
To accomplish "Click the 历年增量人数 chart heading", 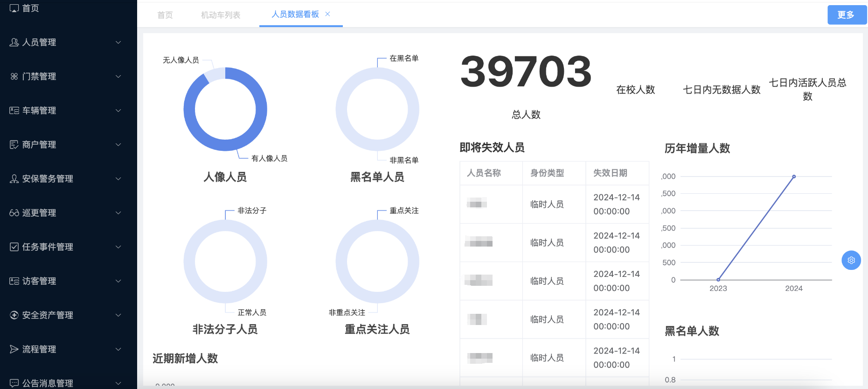I will [697, 149].
